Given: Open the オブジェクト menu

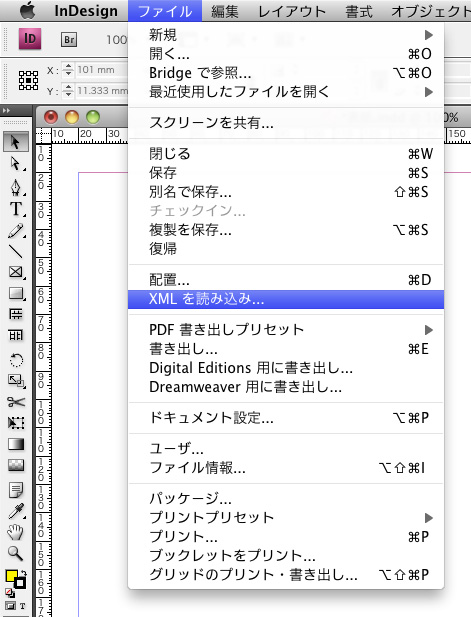Looking at the screenshot, I should (x=431, y=11).
